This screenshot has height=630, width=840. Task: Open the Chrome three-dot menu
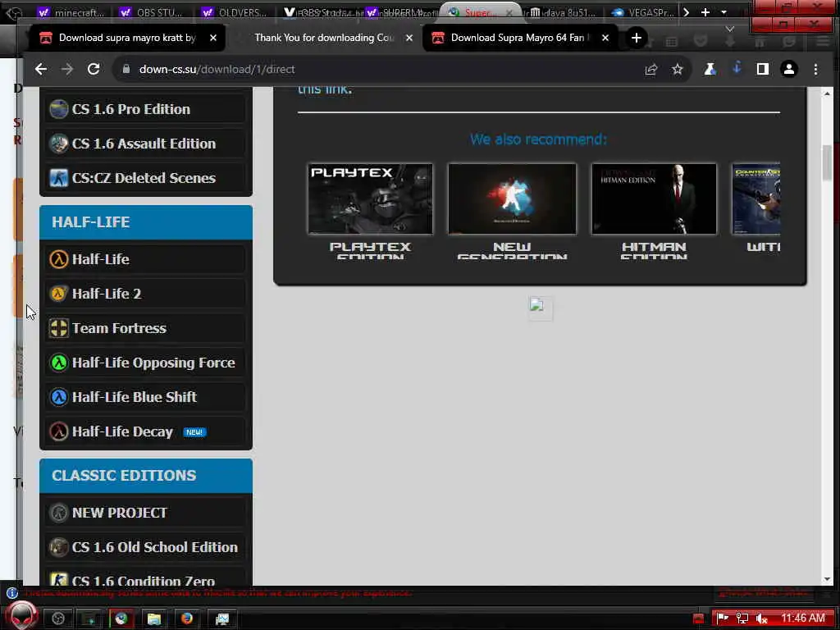click(x=815, y=69)
